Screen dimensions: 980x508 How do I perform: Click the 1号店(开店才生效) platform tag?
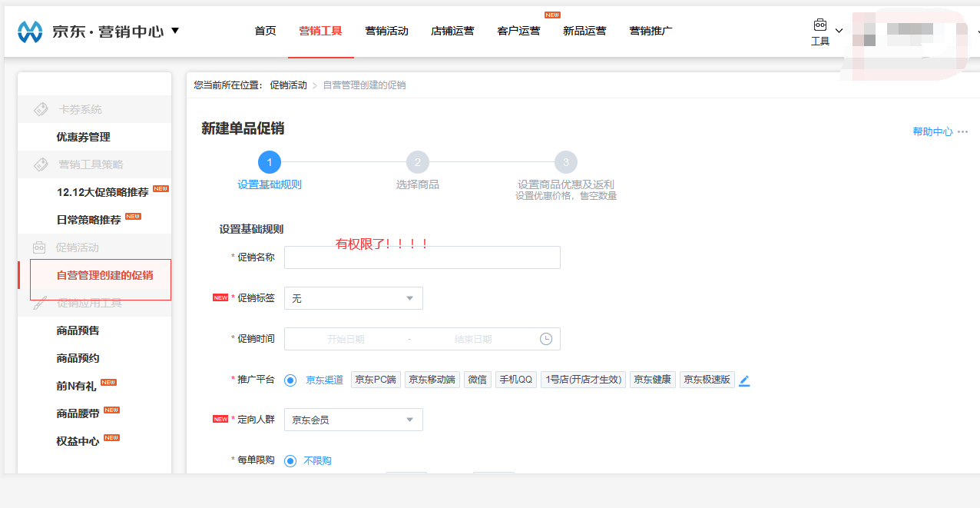tap(584, 380)
